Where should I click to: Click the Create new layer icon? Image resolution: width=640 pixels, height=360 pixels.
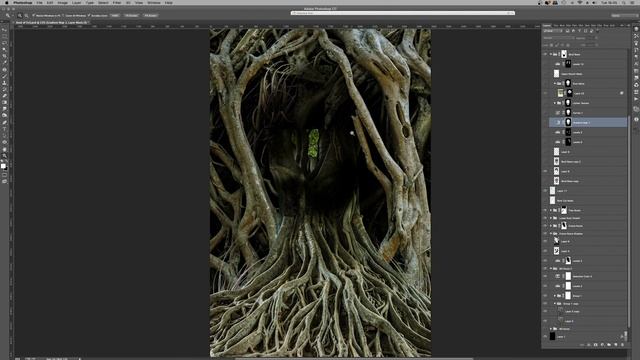[x=616, y=345]
